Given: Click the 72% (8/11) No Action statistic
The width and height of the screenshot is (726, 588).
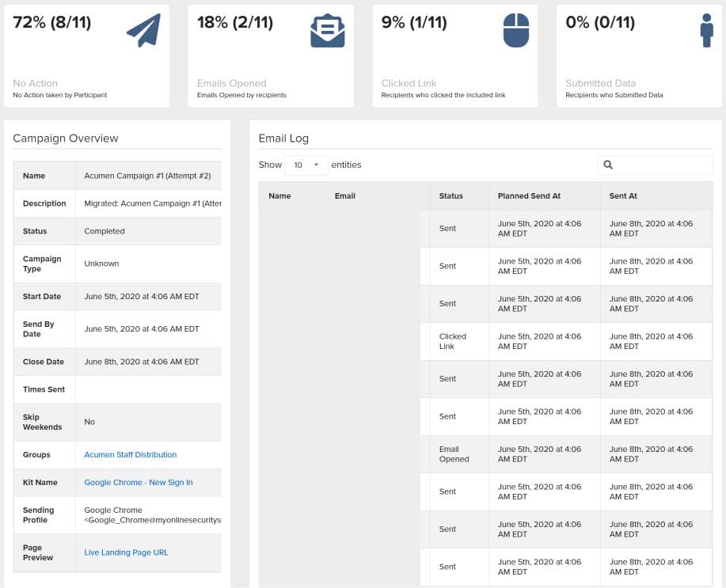Looking at the screenshot, I should point(52,23).
